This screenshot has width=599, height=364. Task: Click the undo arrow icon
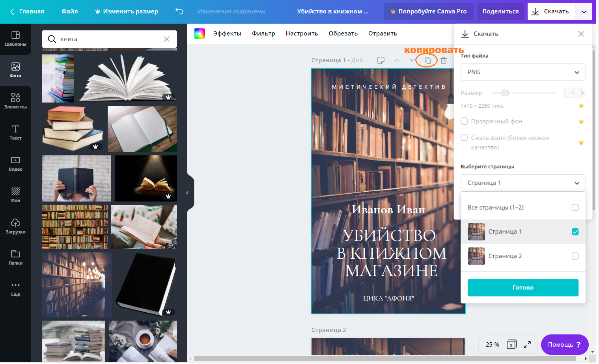[x=179, y=11]
